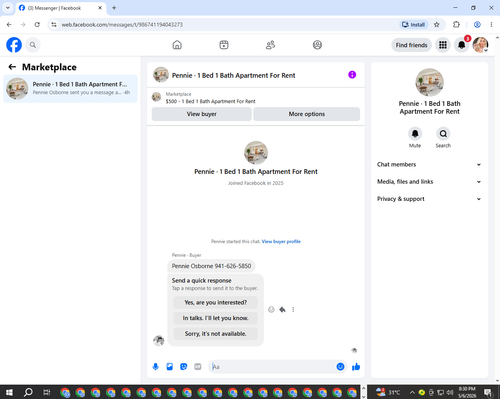The width and height of the screenshot is (500, 399).
Task: Open the Reels video icon
Action: [224, 45]
